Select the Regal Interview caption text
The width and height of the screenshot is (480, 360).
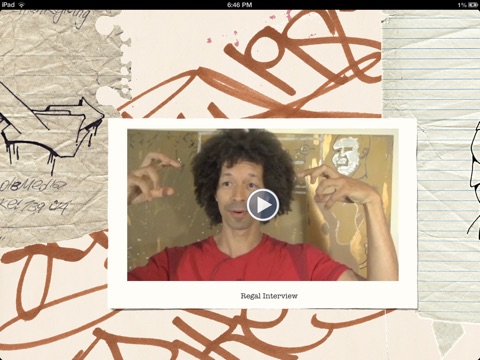(269, 296)
